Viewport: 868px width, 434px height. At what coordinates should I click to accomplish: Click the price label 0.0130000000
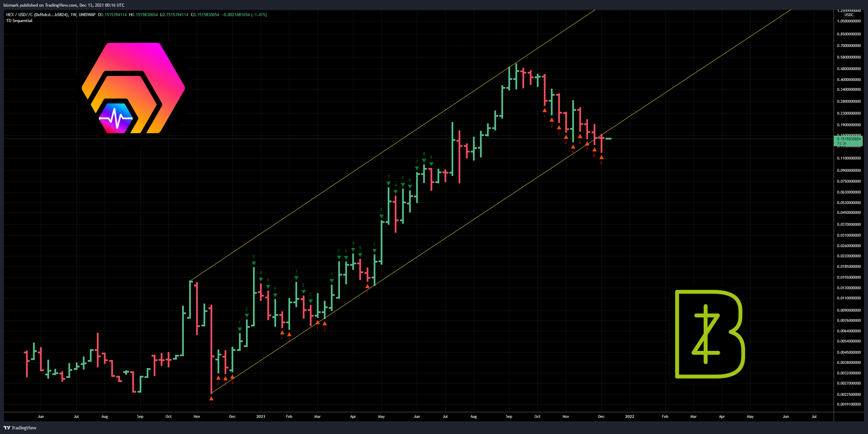click(x=849, y=288)
